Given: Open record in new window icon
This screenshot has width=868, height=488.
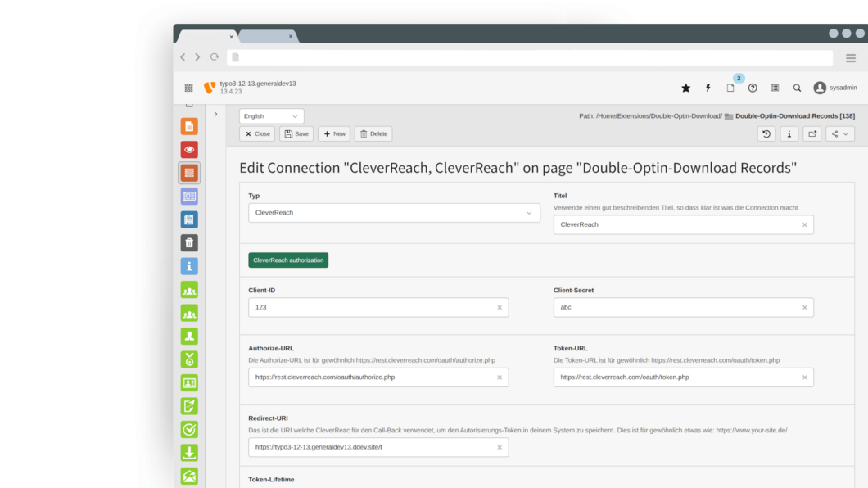Looking at the screenshot, I should point(811,133).
